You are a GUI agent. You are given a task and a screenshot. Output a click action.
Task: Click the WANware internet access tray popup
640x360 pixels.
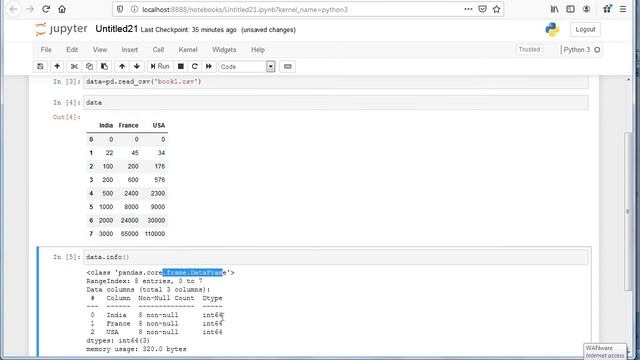pos(605,351)
